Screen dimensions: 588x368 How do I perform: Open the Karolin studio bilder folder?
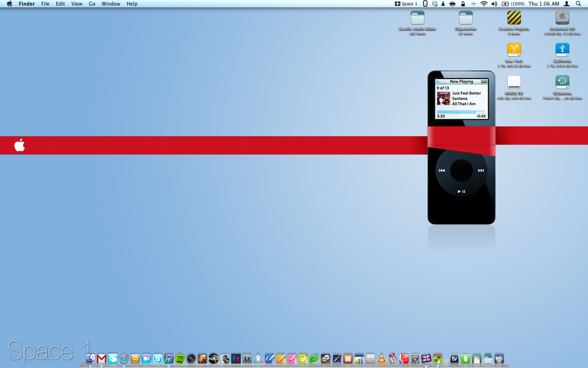point(417,18)
